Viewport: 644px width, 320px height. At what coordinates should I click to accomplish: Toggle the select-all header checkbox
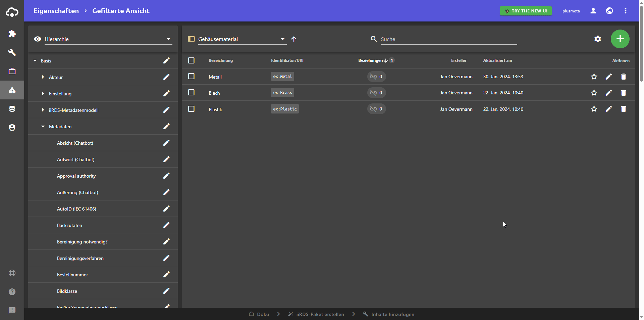(x=191, y=60)
